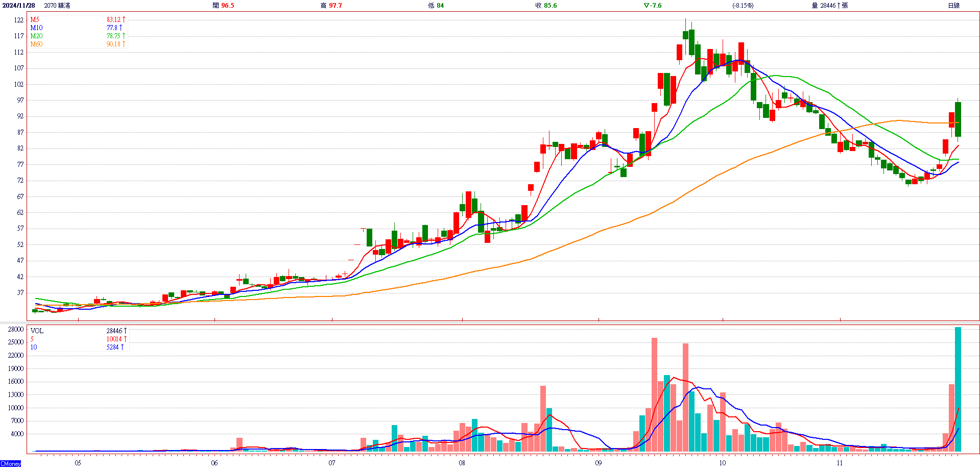Click the M10 value 77.8
The image size is (980, 472).
114,28
